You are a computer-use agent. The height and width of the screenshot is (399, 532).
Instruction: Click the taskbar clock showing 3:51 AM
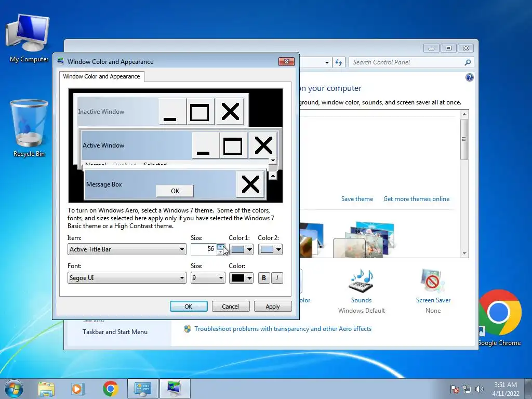point(506,389)
